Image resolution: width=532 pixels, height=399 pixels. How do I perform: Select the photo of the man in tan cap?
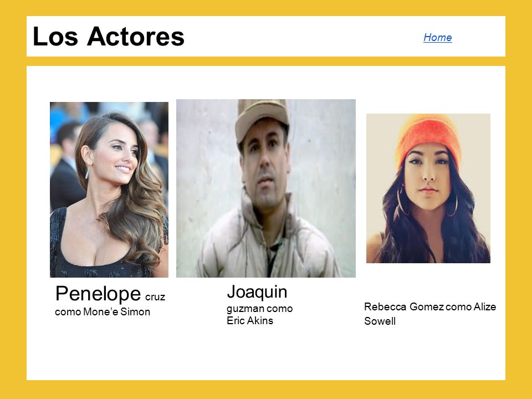pos(266,188)
